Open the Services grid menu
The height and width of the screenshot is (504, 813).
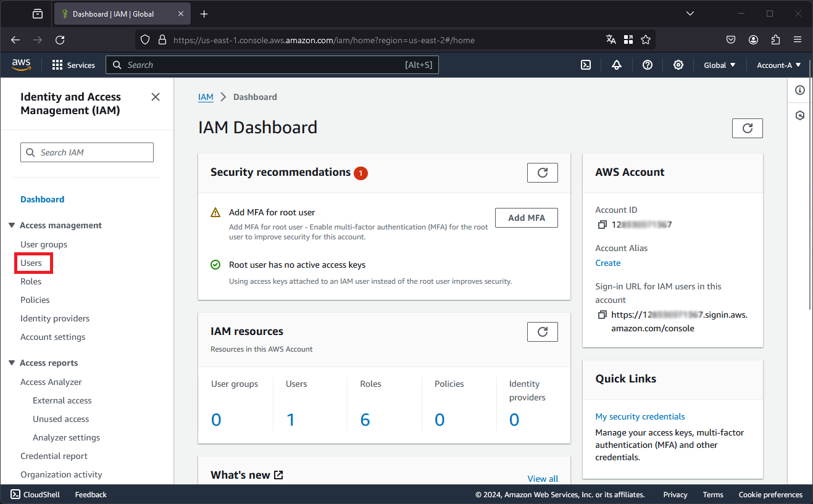click(x=73, y=65)
